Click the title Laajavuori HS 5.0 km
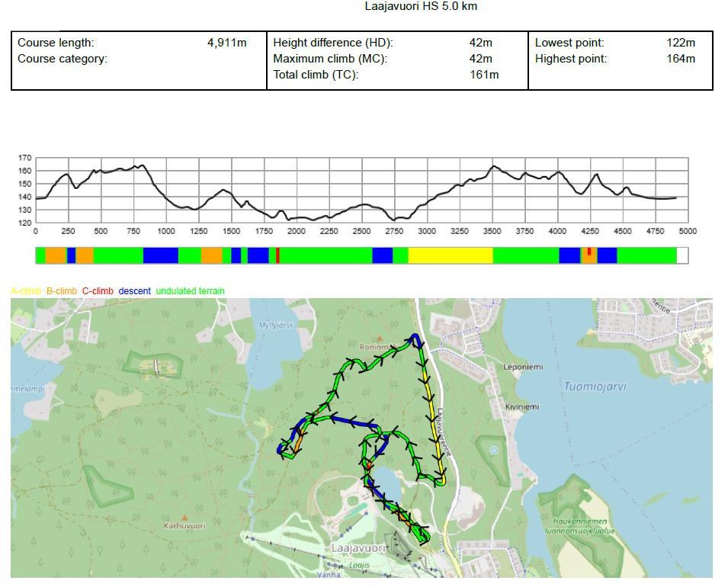 pos(421,7)
